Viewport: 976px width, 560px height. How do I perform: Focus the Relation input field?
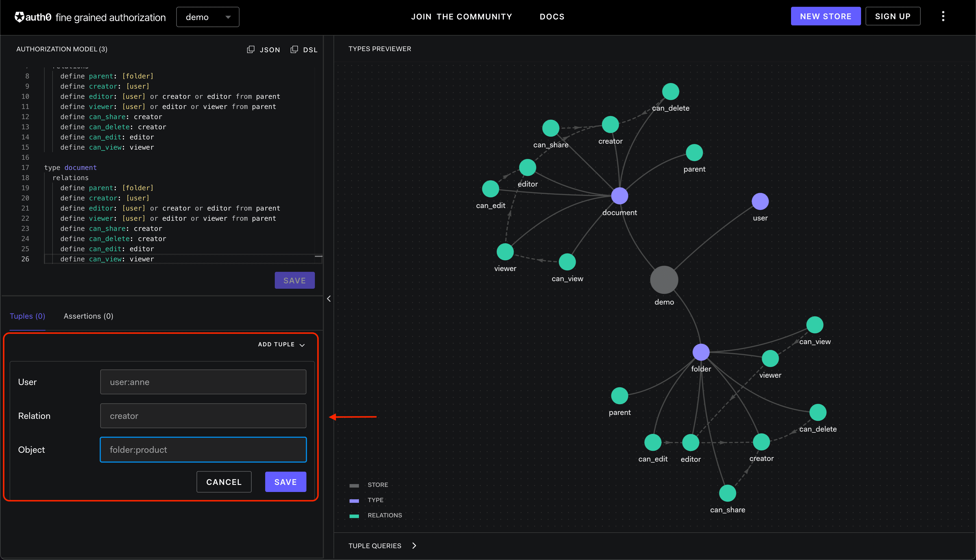203,416
